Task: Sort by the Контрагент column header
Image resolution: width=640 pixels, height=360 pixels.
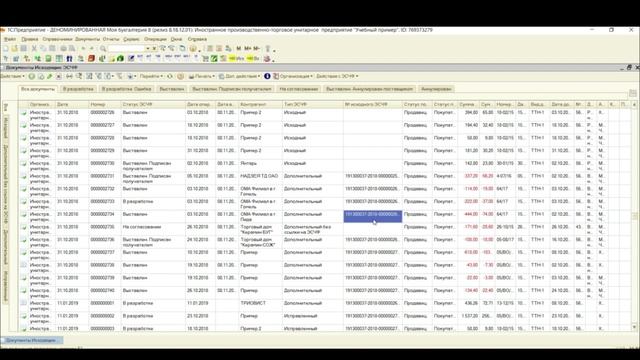Action: 260,104
